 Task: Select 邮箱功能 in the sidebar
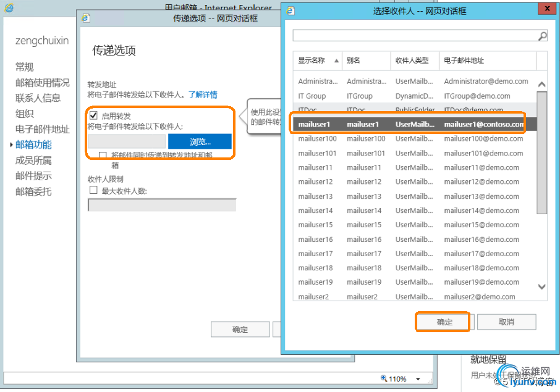pyautogui.click(x=33, y=144)
